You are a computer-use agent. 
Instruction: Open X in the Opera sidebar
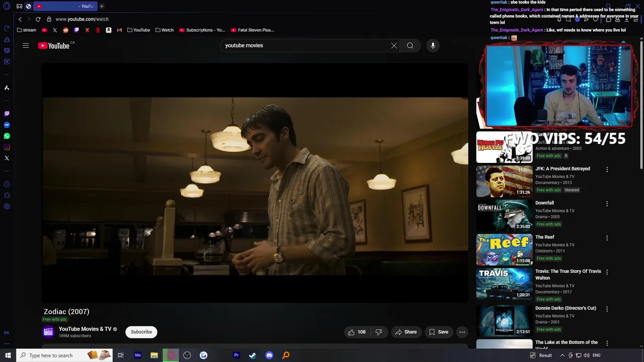point(7,158)
